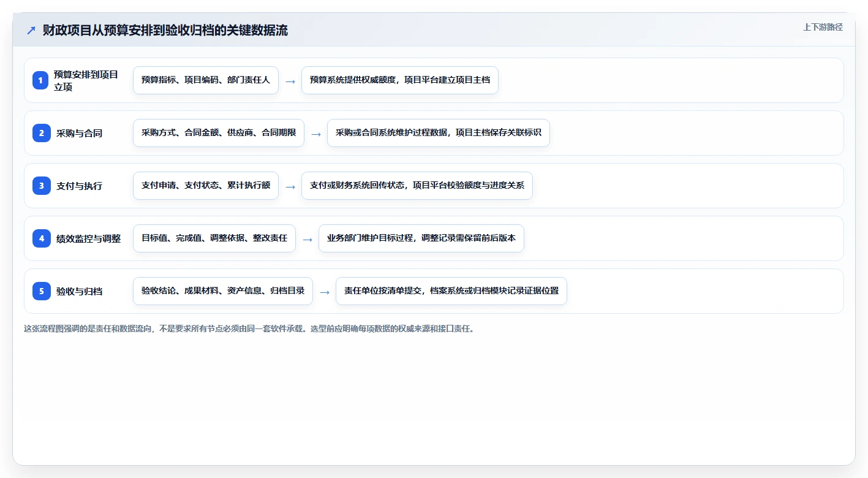Click step number 4 badge

point(41,238)
